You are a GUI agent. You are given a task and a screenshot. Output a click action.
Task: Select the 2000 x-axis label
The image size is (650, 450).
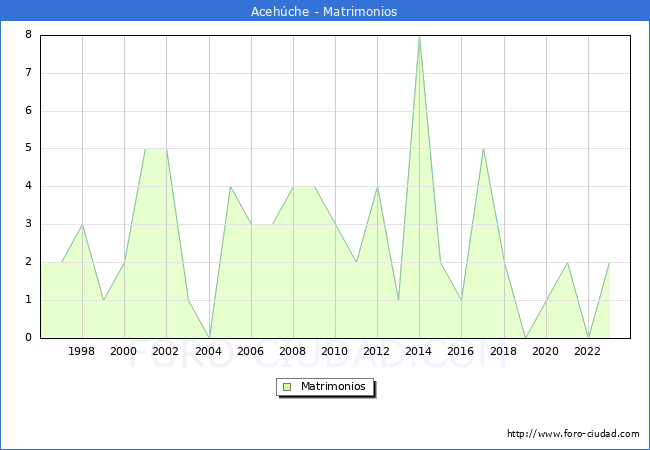[x=124, y=351]
